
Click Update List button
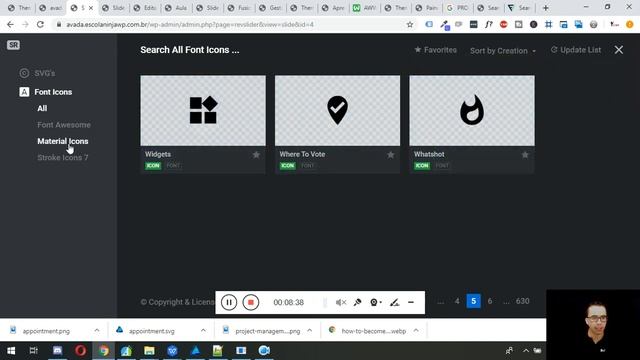click(x=576, y=50)
